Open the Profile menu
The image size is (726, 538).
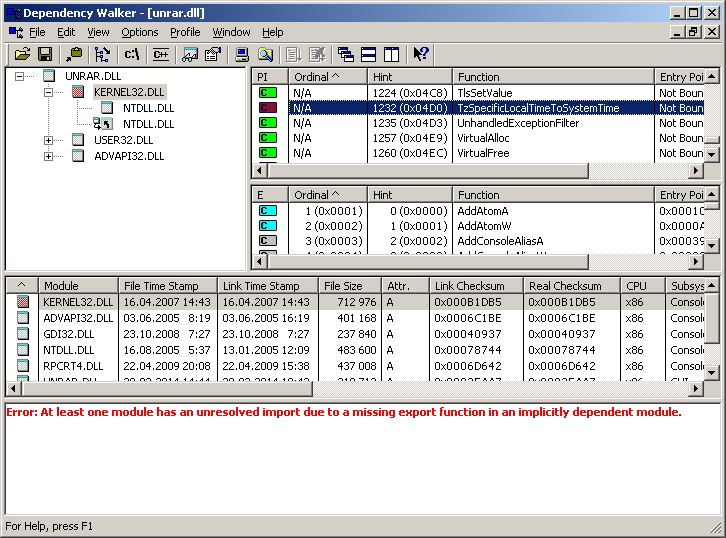coord(185,32)
